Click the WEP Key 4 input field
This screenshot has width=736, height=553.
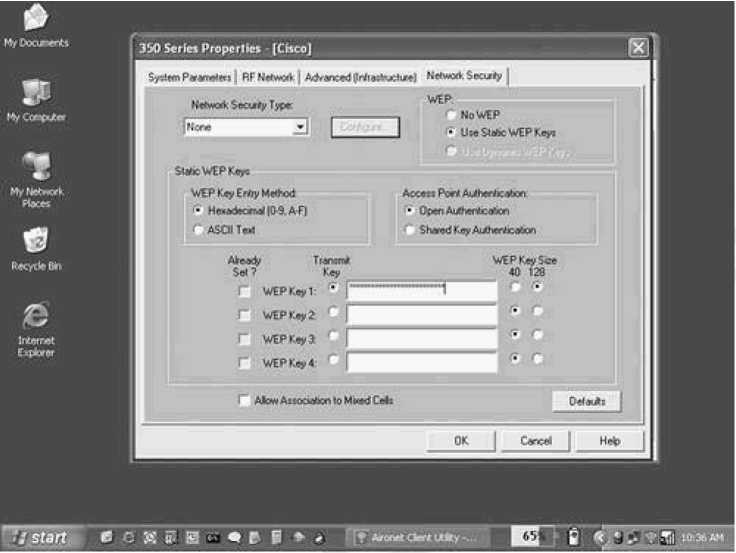coord(422,362)
